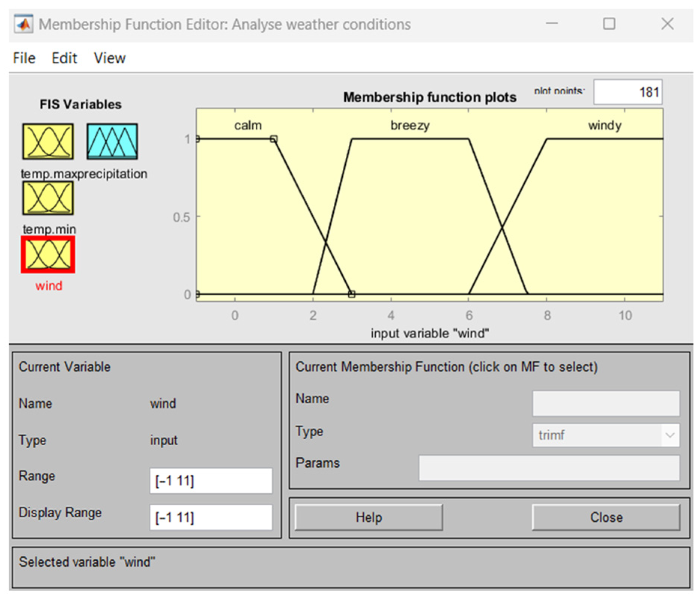Screen dimensions: 700x599
Task: Click the Params input field
Action: (549, 467)
